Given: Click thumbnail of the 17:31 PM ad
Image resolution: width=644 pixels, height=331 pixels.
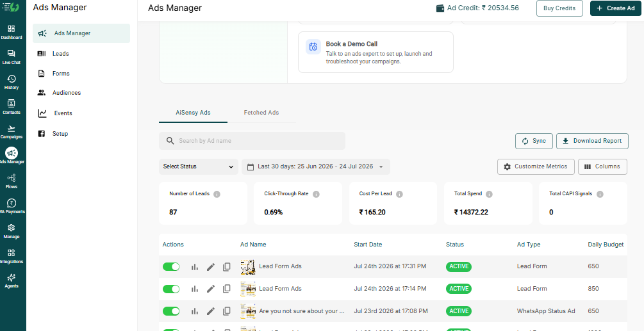Looking at the screenshot, I should tap(248, 267).
